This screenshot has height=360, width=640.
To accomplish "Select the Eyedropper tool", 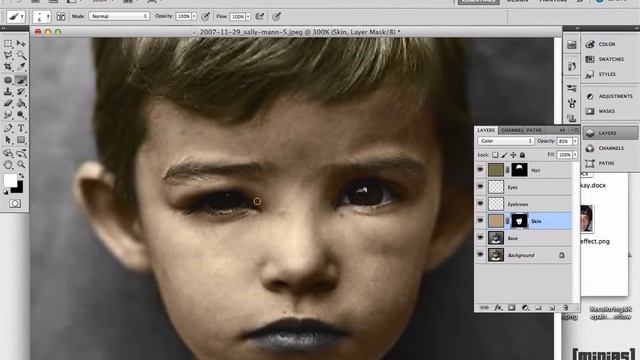I will [21, 67].
